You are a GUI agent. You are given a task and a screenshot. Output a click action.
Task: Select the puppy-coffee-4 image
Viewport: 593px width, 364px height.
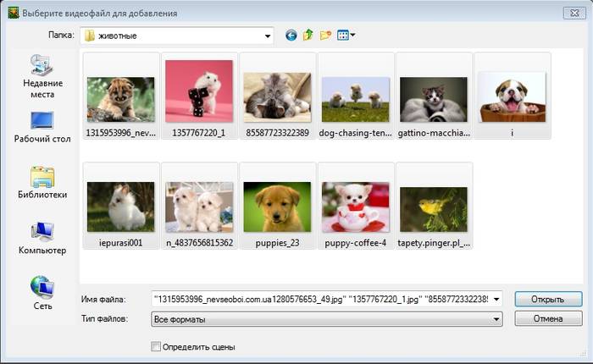(355, 207)
